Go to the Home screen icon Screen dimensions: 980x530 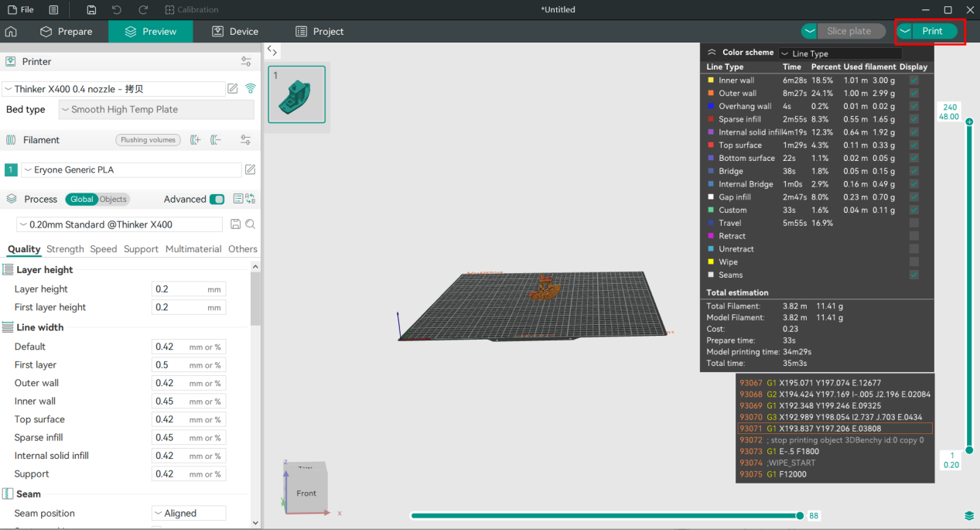coord(11,32)
